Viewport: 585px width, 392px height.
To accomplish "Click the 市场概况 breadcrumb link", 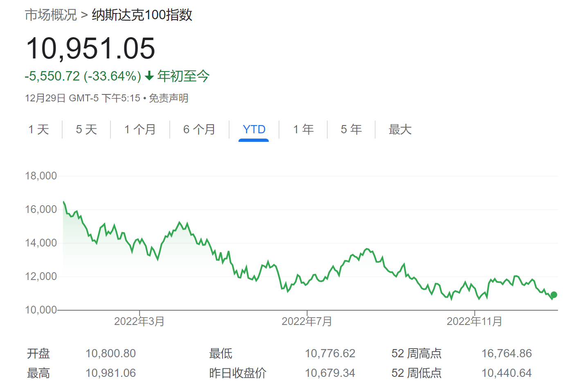I will (50, 15).
